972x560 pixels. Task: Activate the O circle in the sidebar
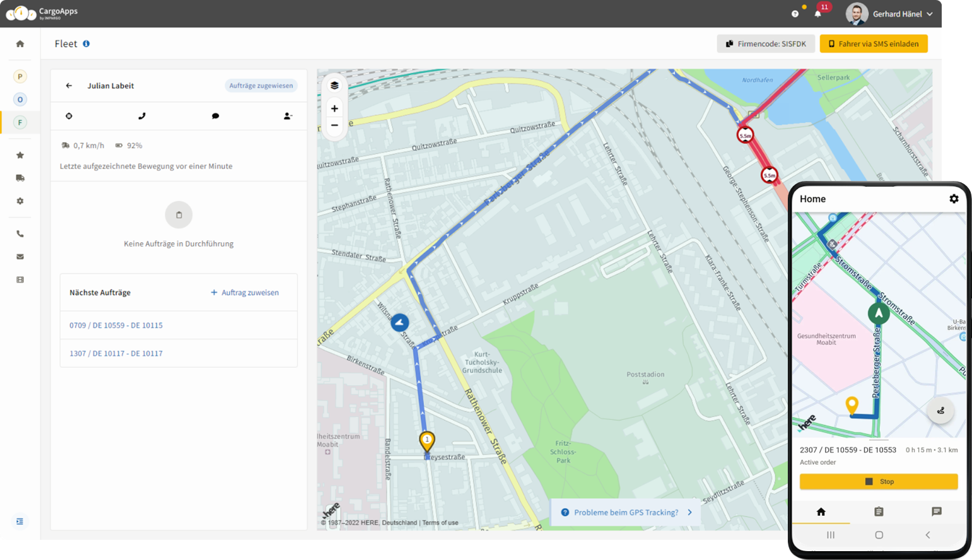(x=20, y=99)
